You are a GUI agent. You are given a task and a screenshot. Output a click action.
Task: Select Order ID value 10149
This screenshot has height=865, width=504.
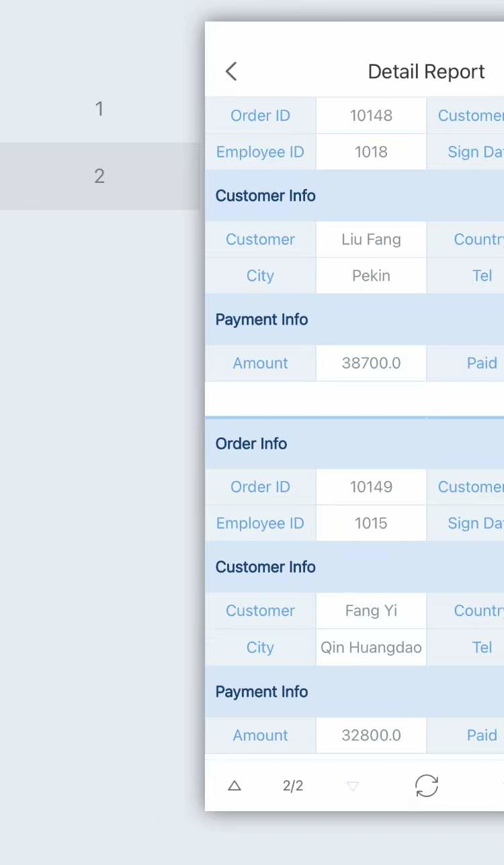(371, 487)
